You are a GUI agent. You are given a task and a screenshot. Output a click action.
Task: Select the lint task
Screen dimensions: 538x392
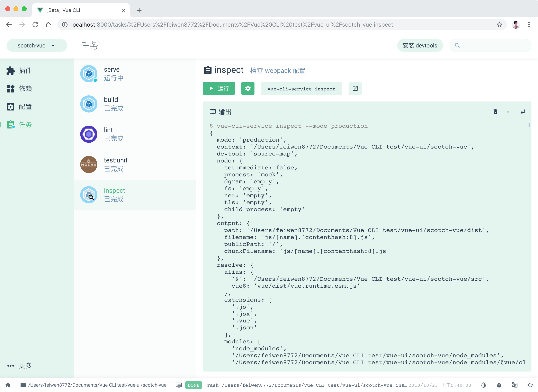point(135,134)
